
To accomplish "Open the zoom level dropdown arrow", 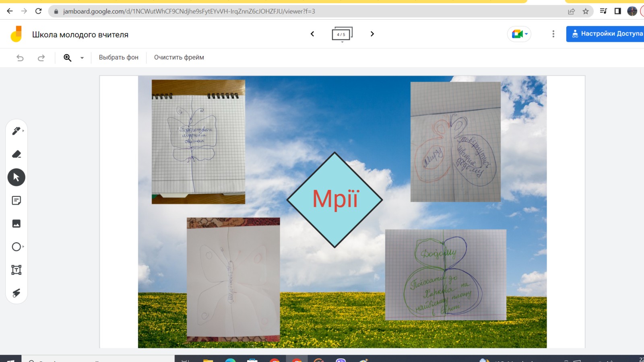I will (x=82, y=58).
